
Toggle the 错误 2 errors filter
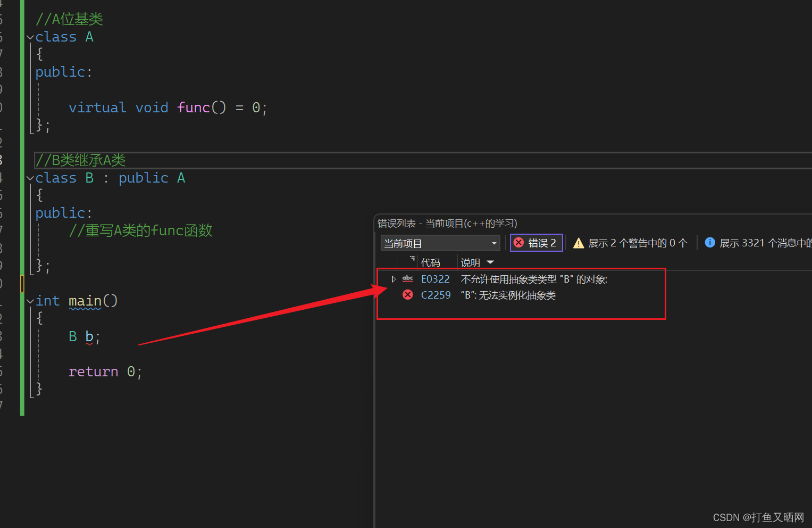click(536, 243)
